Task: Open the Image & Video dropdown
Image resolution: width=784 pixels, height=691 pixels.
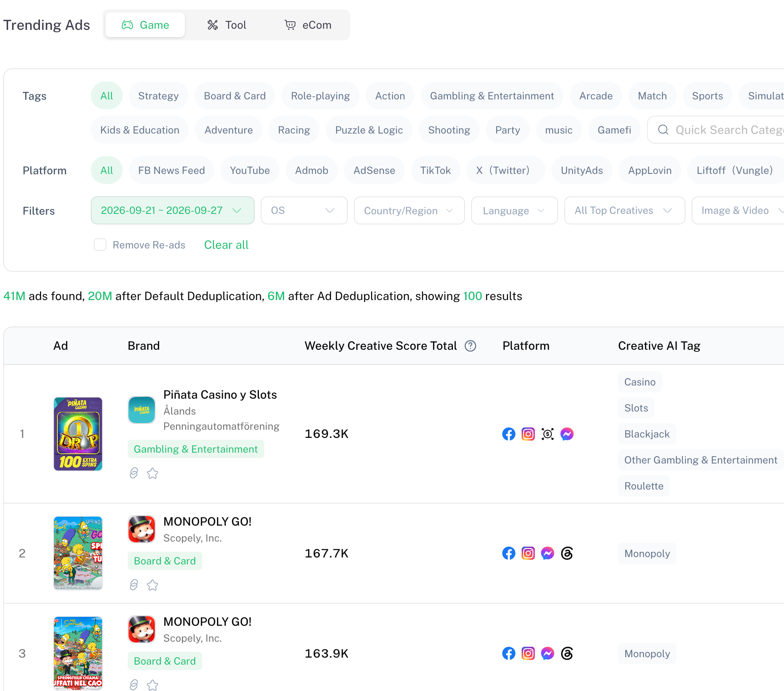Action: tap(738, 210)
